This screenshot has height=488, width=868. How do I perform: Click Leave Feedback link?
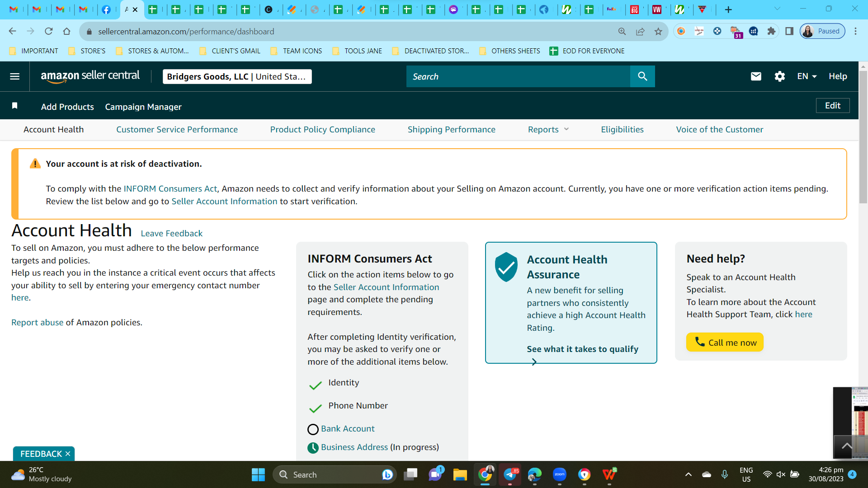pyautogui.click(x=171, y=234)
